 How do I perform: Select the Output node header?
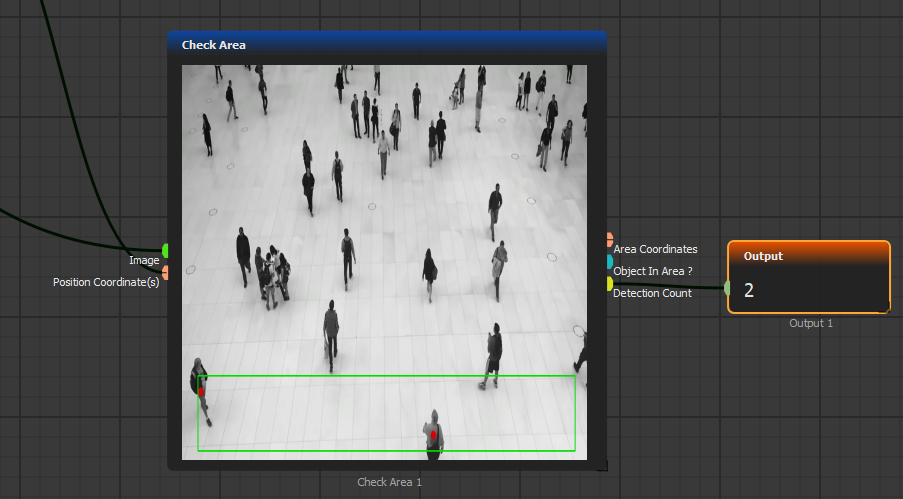tap(808, 256)
